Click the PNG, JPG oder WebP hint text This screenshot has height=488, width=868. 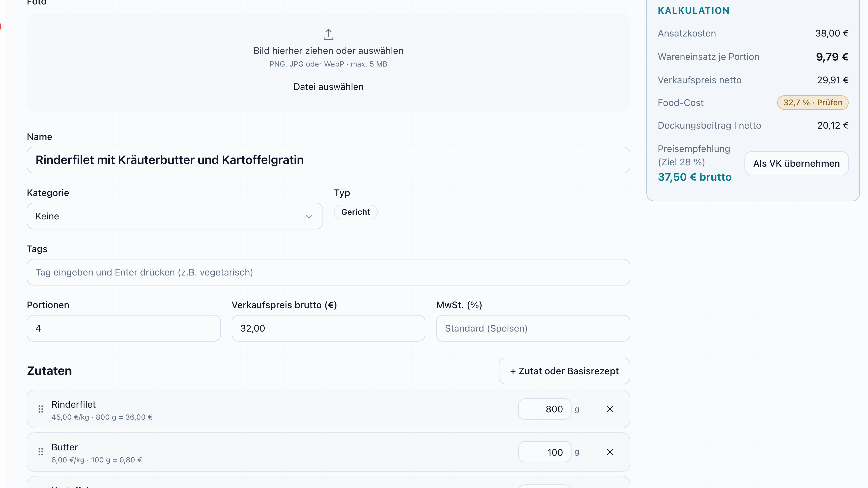pos(328,64)
